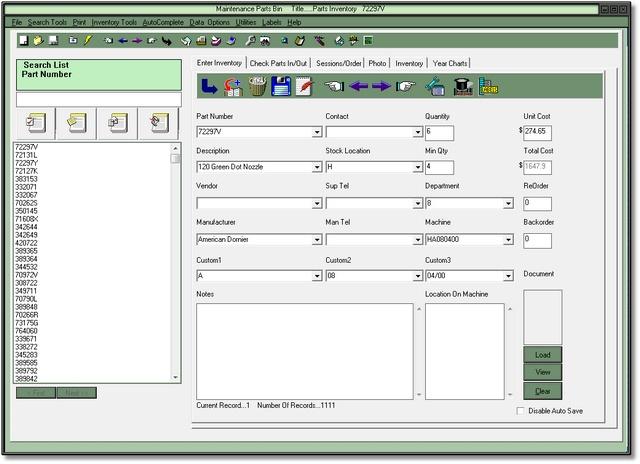Select part 72131L in the list

pyautogui.click(x=26, y=155)
